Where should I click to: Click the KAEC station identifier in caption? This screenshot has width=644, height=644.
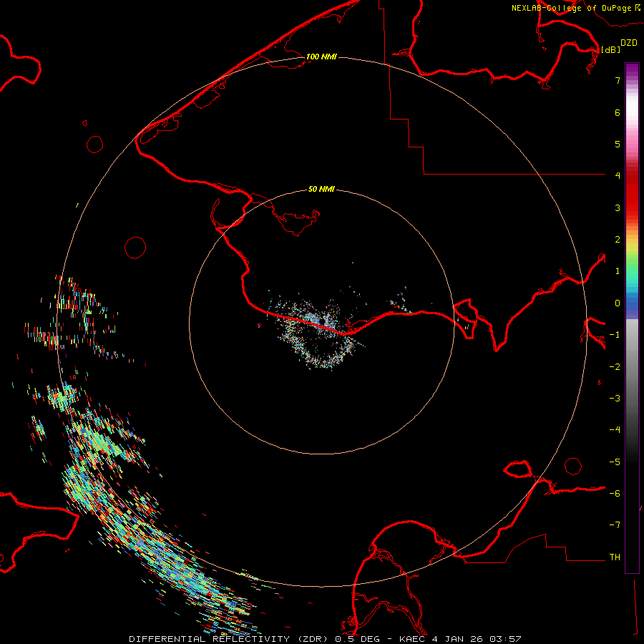pyautogui.click(x=413, y=639)
